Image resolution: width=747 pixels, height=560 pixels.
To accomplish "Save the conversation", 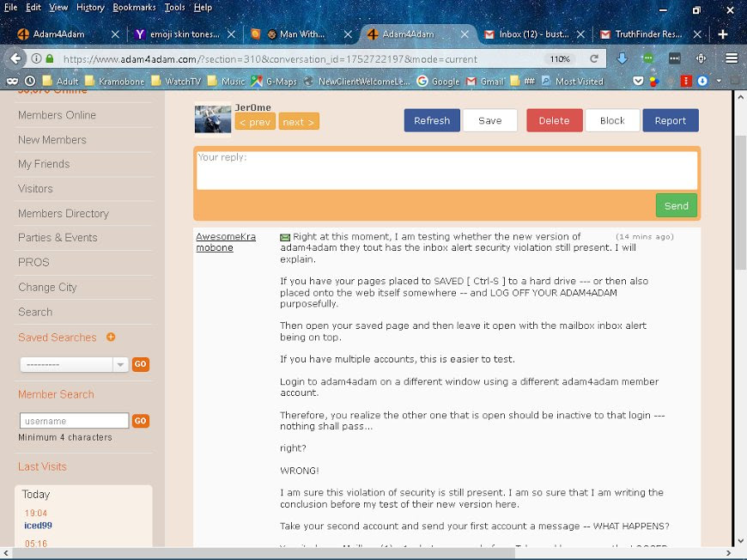I will coord(490,120).
